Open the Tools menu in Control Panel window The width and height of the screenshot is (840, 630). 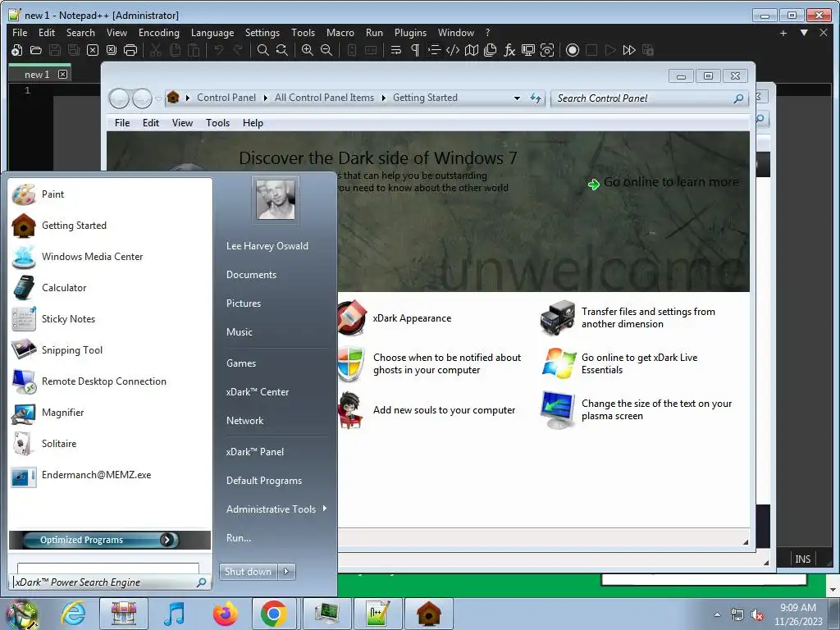pos(217,123)
